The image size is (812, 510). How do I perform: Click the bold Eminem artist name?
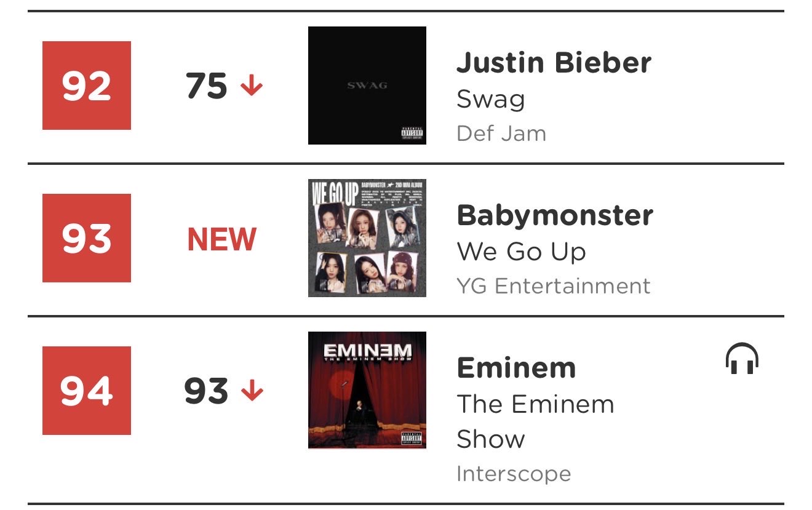(516, 368)
